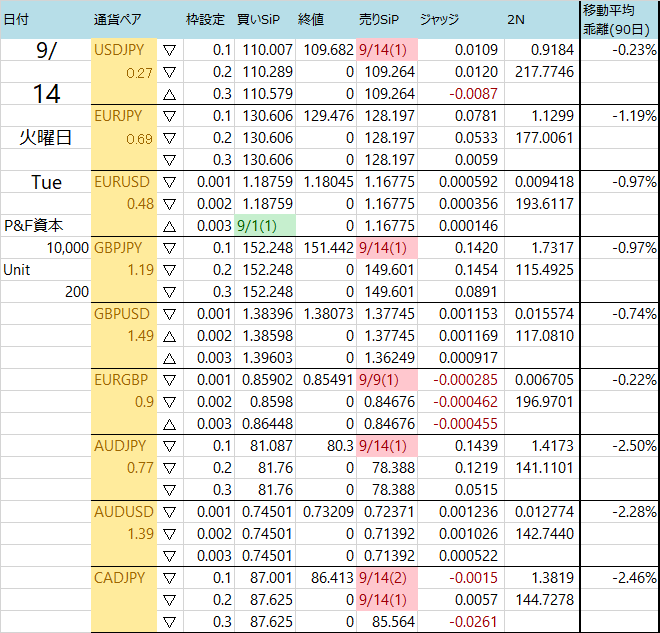Click the GBPUSD currency pair cell

pos(122,314)
